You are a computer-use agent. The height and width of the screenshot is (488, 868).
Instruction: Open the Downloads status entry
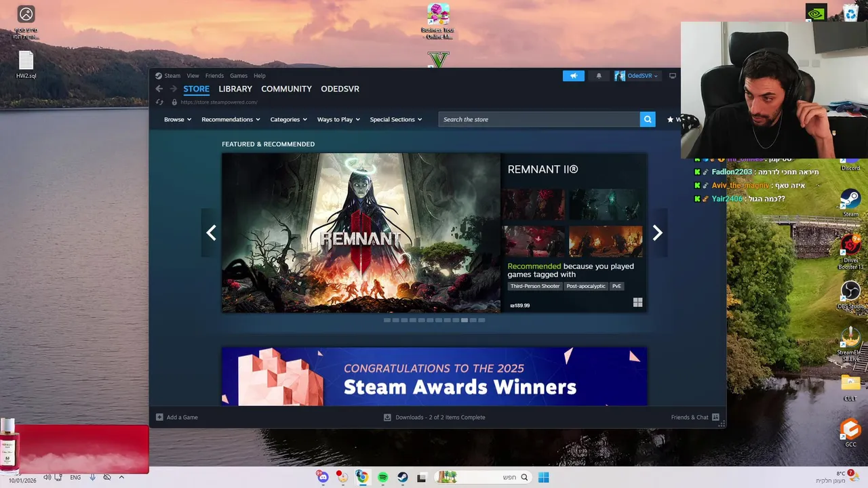tap(435, 418)
